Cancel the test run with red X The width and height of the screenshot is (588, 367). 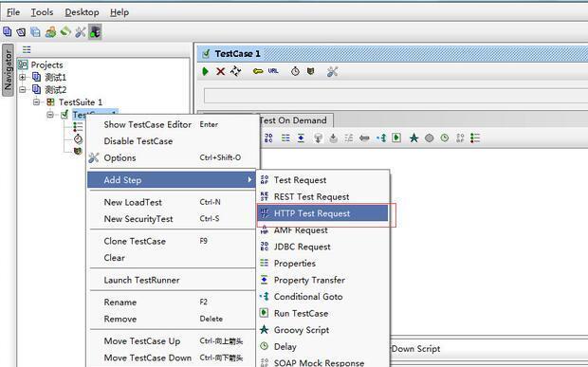(x=220, y=71)
